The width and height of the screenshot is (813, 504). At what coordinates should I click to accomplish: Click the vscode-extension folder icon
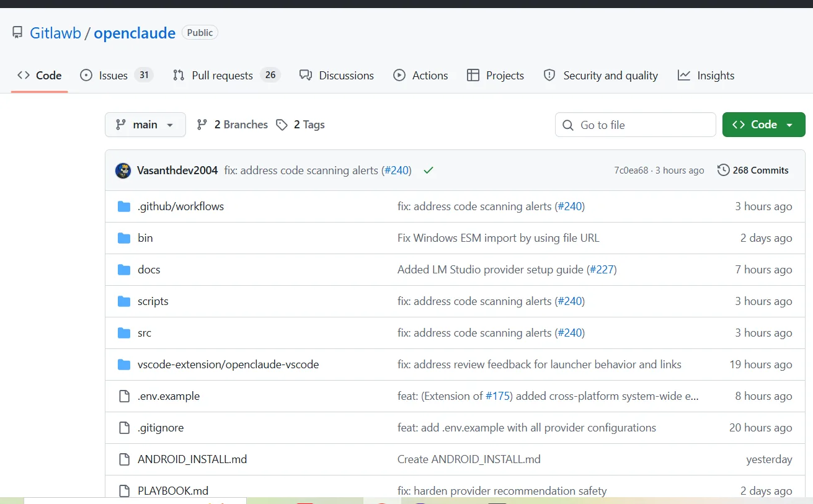(124, 365)
